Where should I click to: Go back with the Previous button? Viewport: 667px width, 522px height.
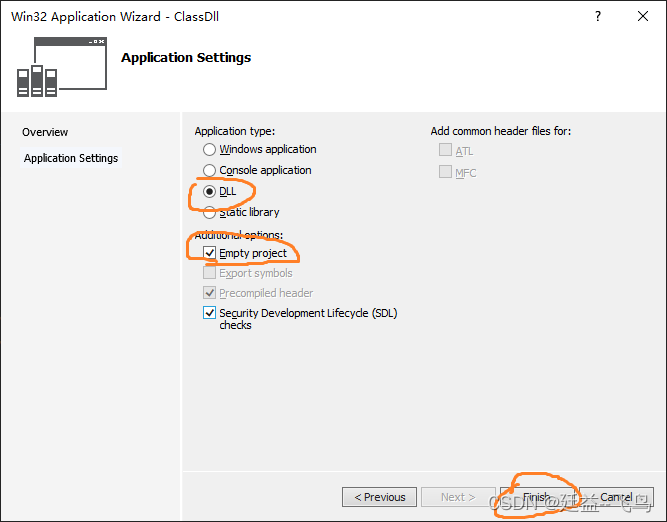[x=379, y=497]
